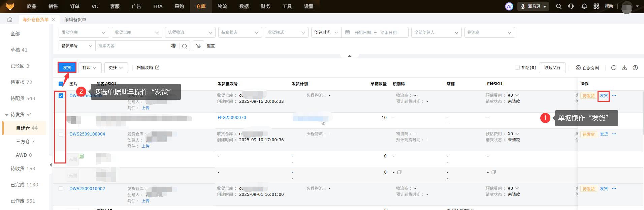
Task: Open the advanced filter funnel icon
Action: 198,46
